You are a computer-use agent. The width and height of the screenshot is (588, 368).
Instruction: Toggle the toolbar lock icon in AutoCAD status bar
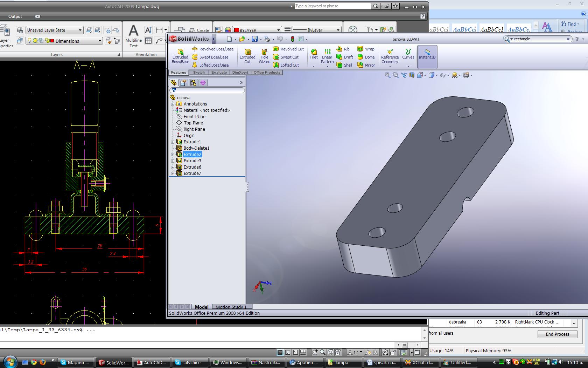point(393,352)
